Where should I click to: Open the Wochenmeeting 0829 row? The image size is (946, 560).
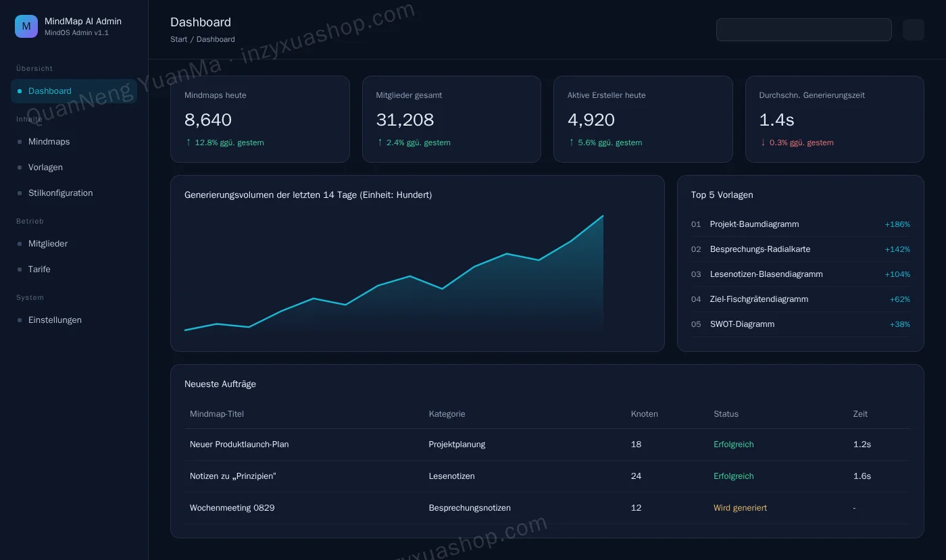[547, 508]
